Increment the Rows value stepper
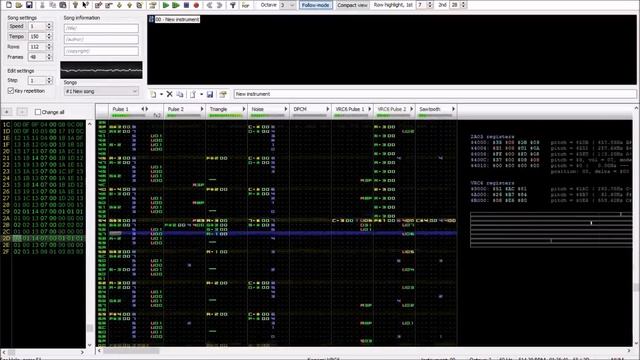This screenshot has width=640, height=360. (49, 45)
